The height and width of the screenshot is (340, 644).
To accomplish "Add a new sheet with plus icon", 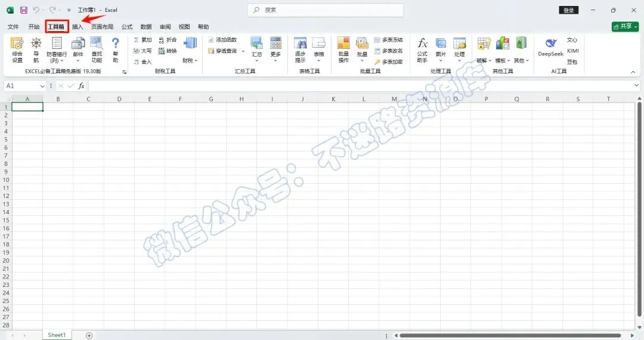I will coord(89,335).
